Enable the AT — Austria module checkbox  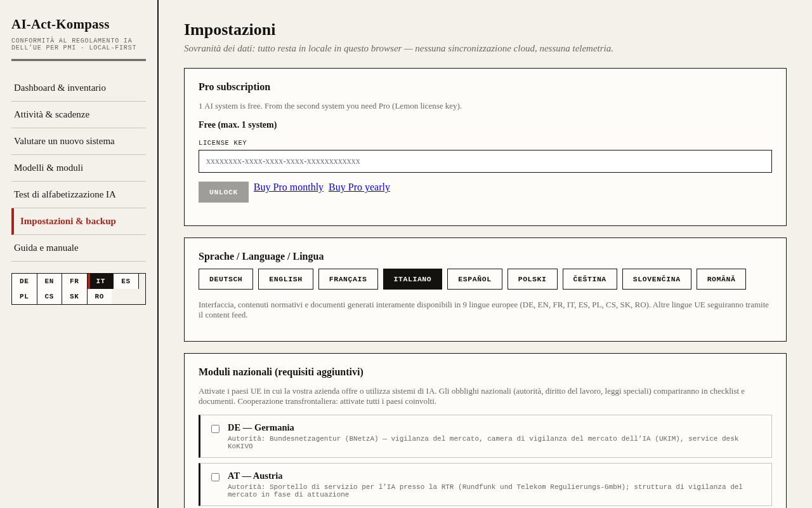point(215,477)
